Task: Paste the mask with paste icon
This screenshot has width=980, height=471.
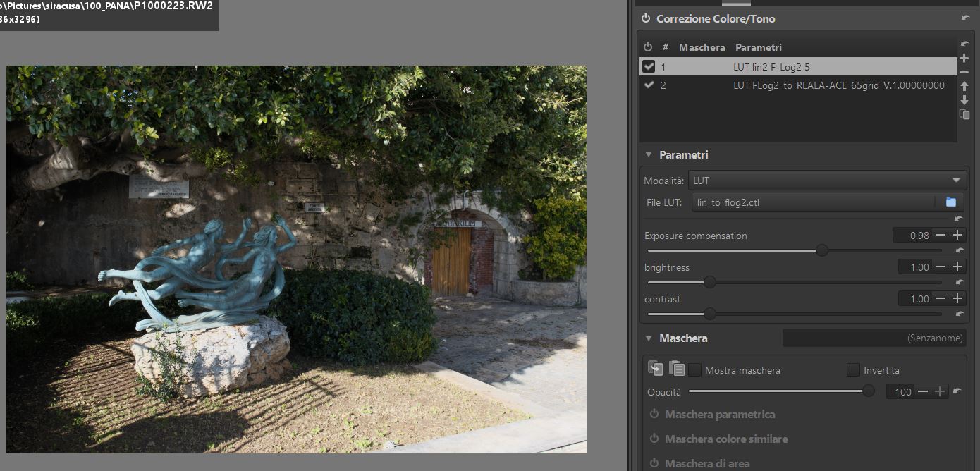Action: pyautogui.click(x=676, y=368)
